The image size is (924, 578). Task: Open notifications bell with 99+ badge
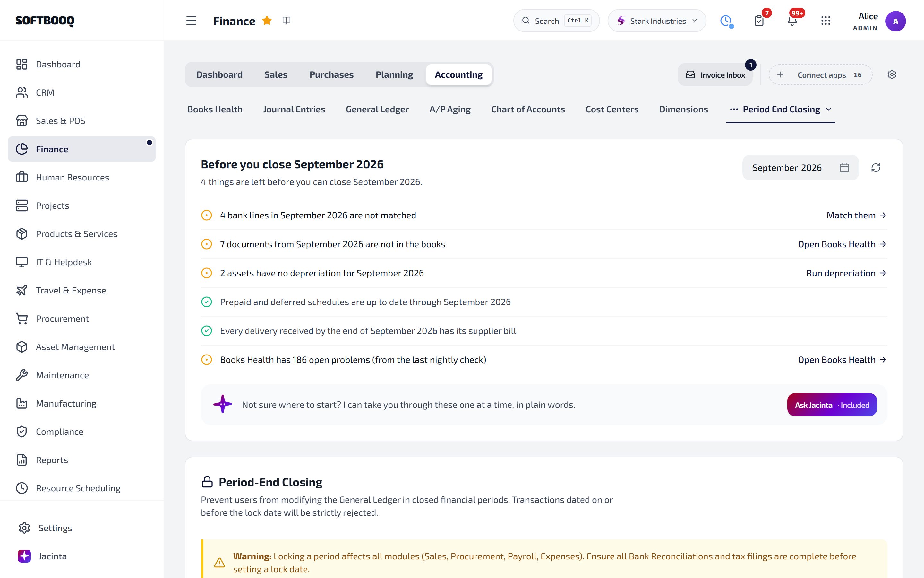792,21
